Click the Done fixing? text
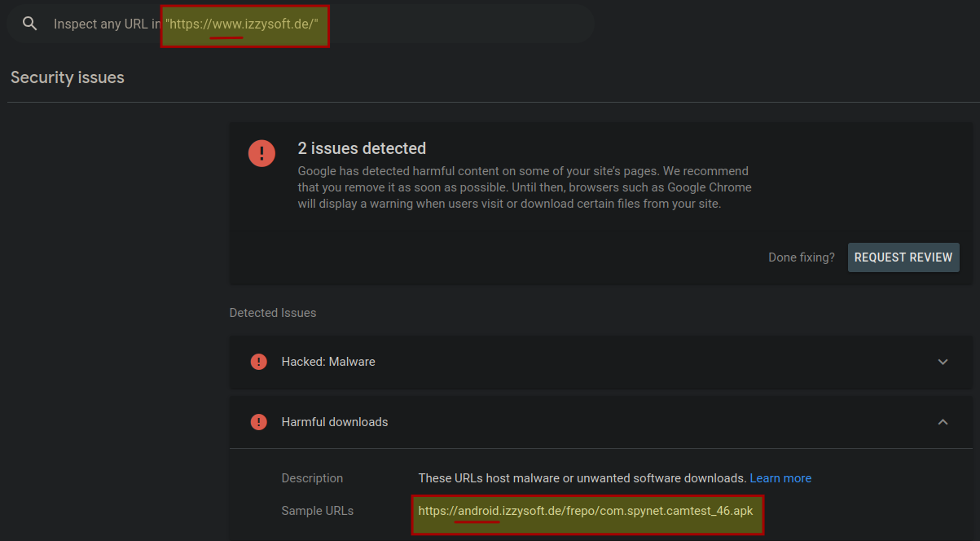This screenshot has height=541, width=980. (x=801, y=257)
